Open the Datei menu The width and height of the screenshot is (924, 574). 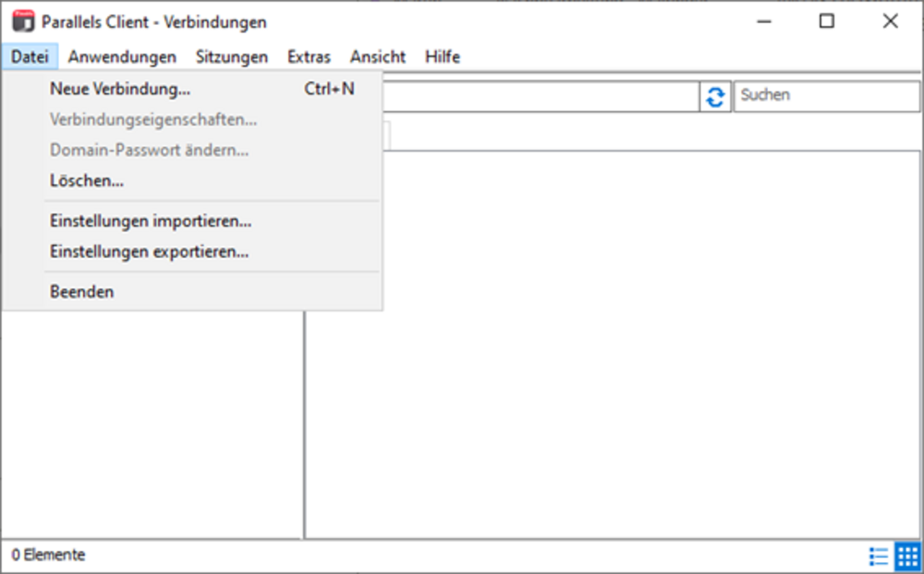point(30,56)
